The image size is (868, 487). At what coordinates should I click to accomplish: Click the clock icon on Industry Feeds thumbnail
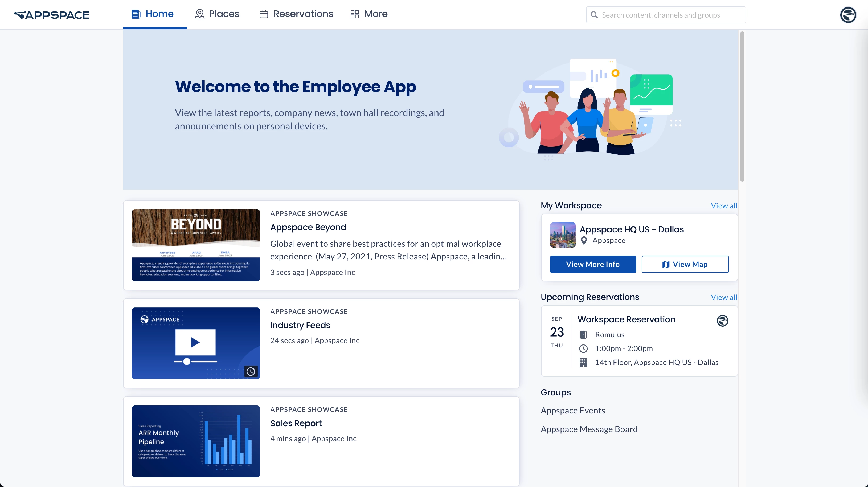[x=251, y=371]
